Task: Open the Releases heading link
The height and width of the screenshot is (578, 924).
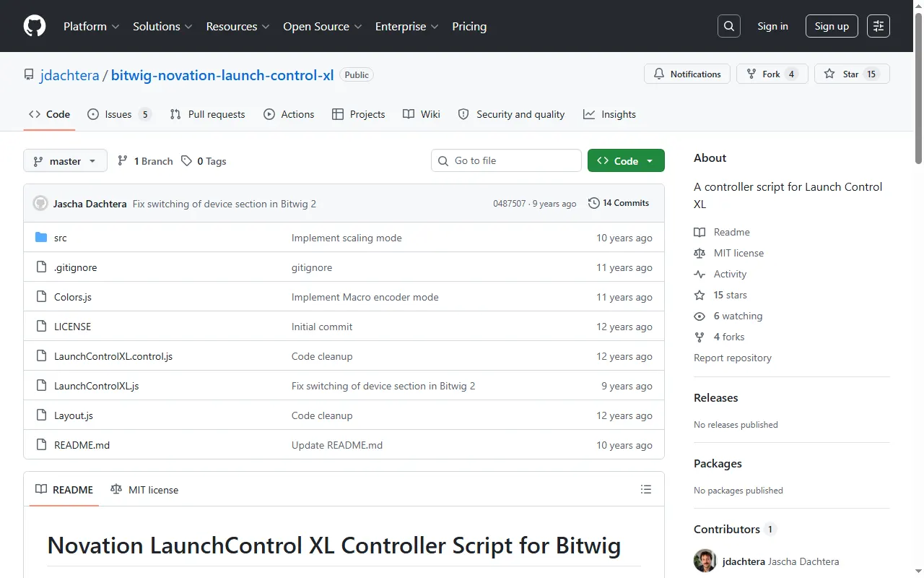Action: click(x=716, y=397)
